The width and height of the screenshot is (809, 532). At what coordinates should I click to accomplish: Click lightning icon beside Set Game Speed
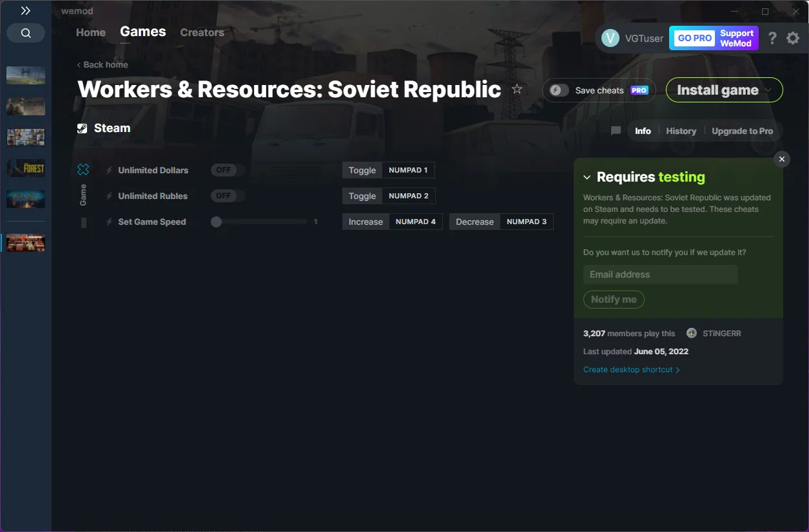(x=109, y=222)
